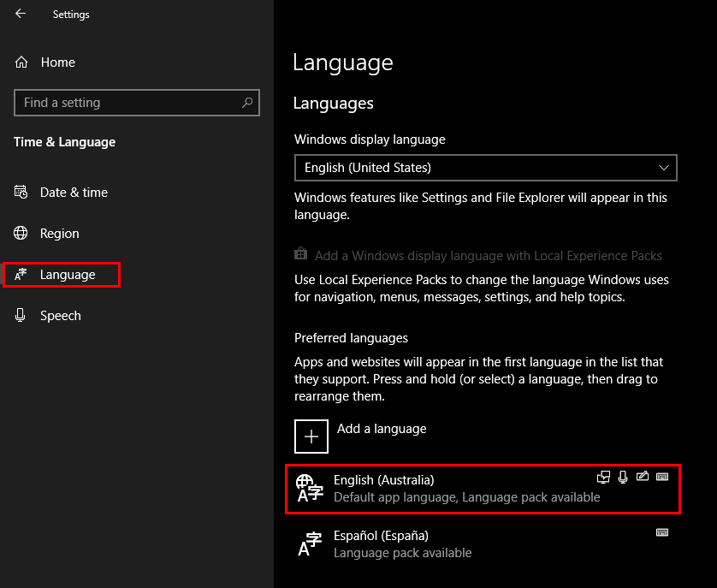The height and width of the screenshot is (588, 717).
Task: Click the Preferred languages heading
Action: (351, 338)
